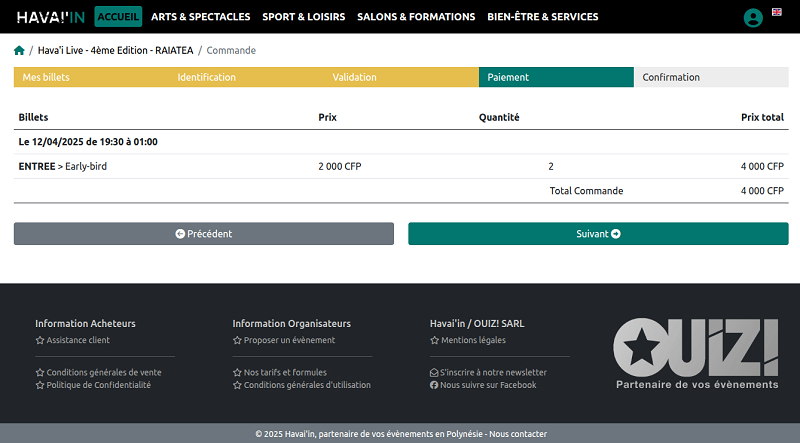Open S'inscrire à notre newsletter link
This screenshot has height=443, width=800.
(x=493, y=372)
